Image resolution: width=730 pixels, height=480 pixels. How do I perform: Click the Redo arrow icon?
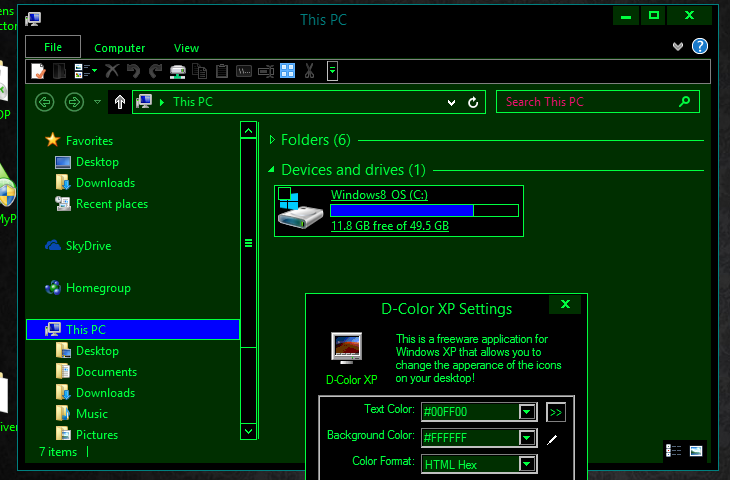(x=155, y=71)
